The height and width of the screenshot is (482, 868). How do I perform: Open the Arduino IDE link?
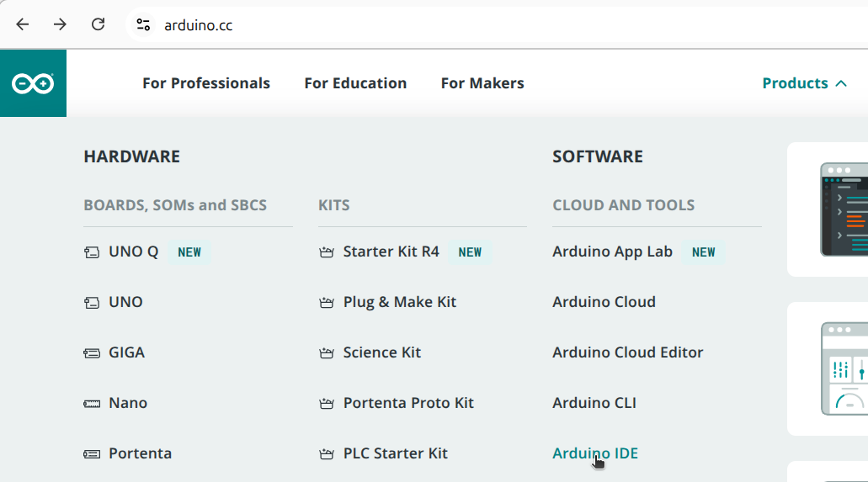click(595, 453)
